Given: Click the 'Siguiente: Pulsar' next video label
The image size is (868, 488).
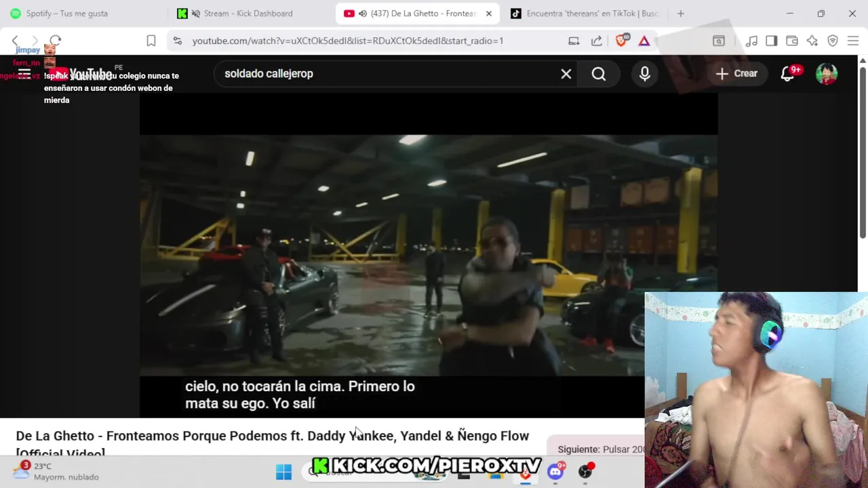Looking at the screenshot, I should point(601,449).
